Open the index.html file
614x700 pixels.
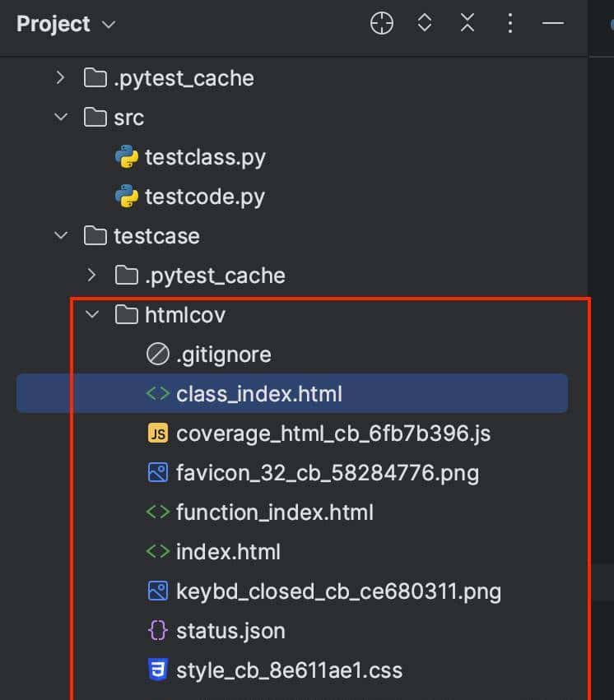229,551
